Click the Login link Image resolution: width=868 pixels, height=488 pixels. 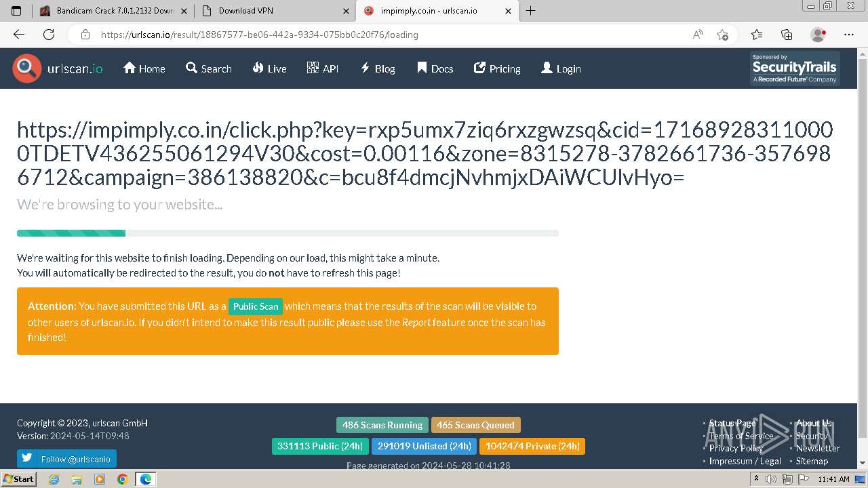pyautogui.click(x=561, y=68)
